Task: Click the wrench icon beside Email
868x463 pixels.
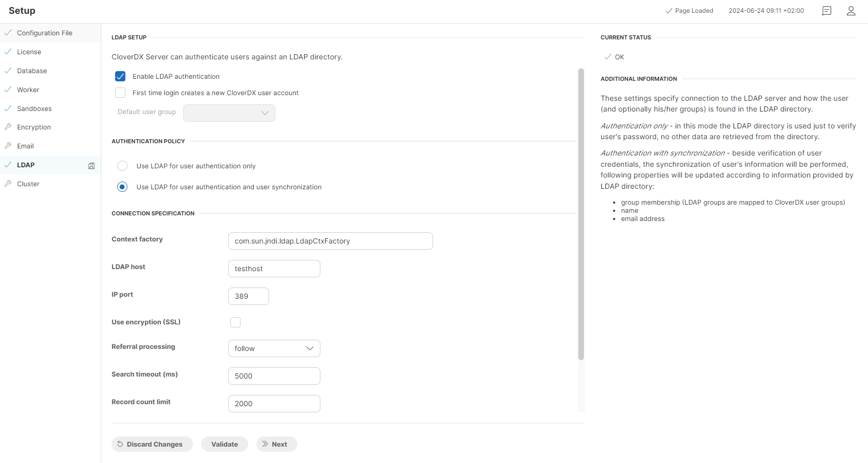Action: tap(8, 145)
